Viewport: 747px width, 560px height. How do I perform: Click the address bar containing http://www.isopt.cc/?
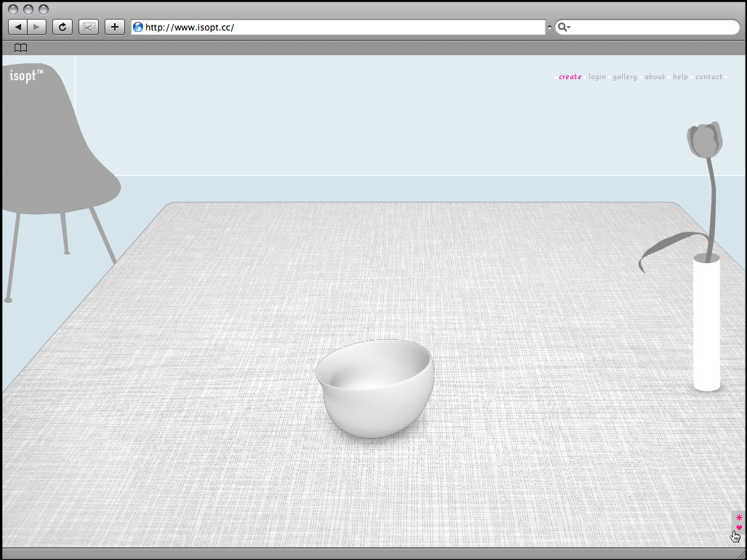[x=338, y=27]
